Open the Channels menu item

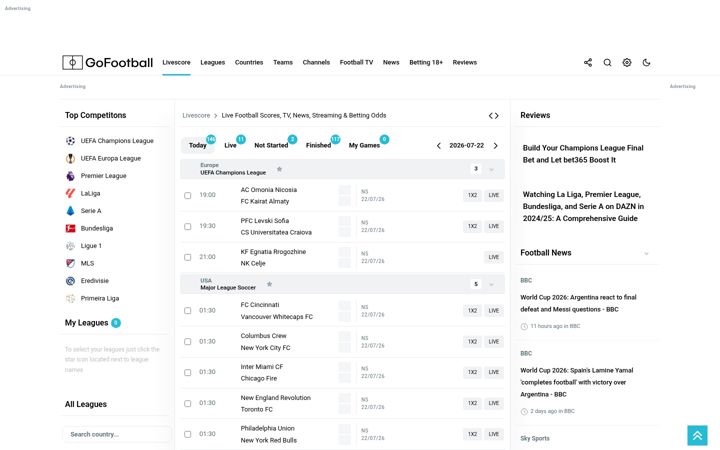[x=316, y=62]
